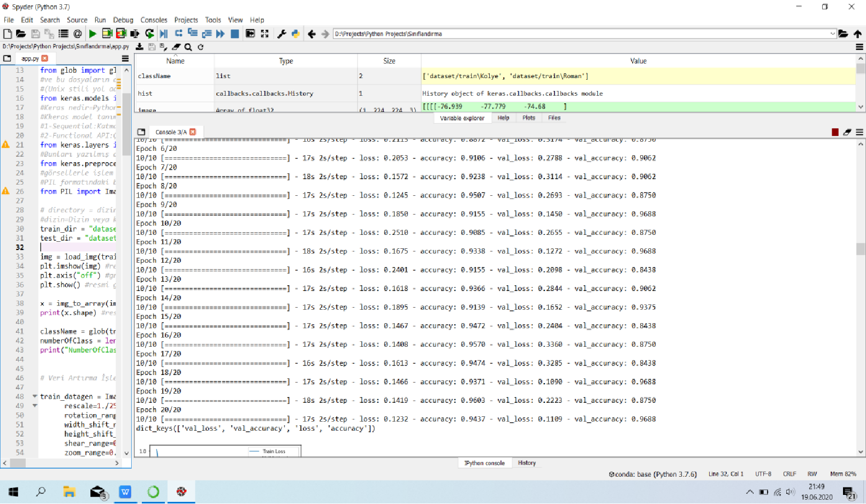Go forward to next cursor position
The image size is (866, 504).
pos(325,34)
